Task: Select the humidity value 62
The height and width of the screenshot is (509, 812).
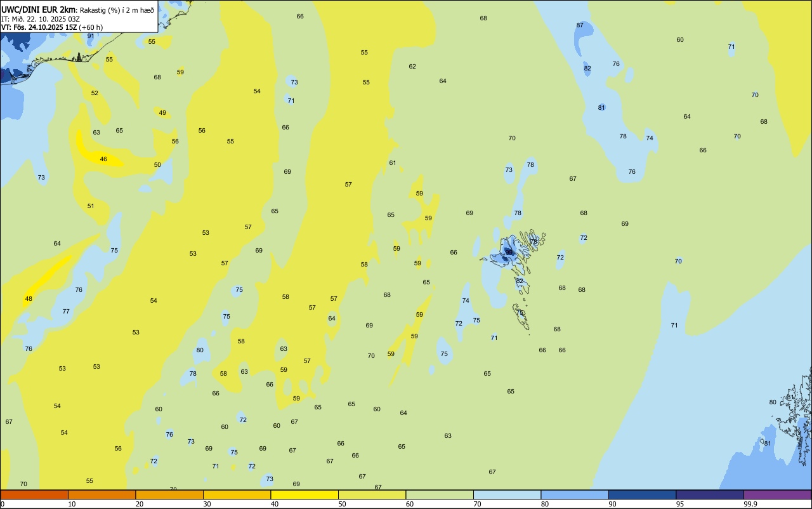Action: click(x=412, y=67)
